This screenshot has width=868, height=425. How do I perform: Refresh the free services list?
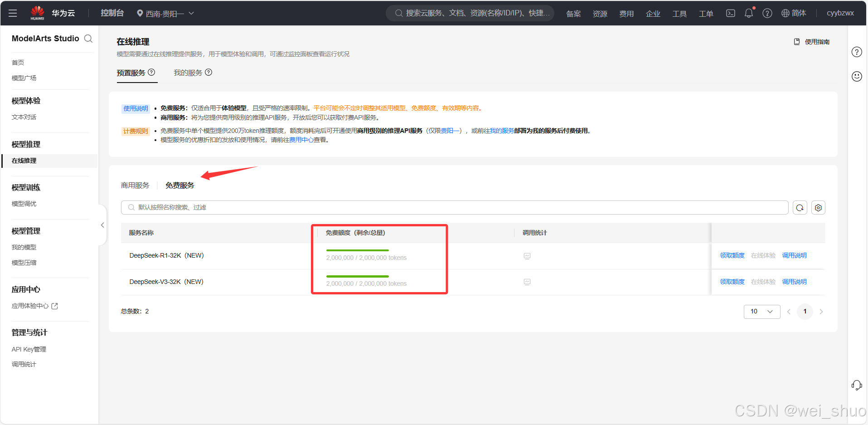click(x=800, y=207)
